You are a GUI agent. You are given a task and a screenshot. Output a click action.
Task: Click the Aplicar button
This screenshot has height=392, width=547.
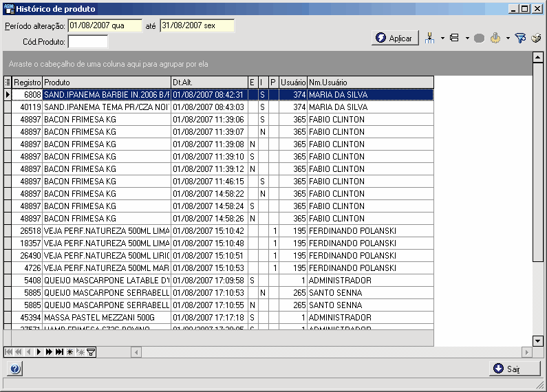click(x=395, y=38)
